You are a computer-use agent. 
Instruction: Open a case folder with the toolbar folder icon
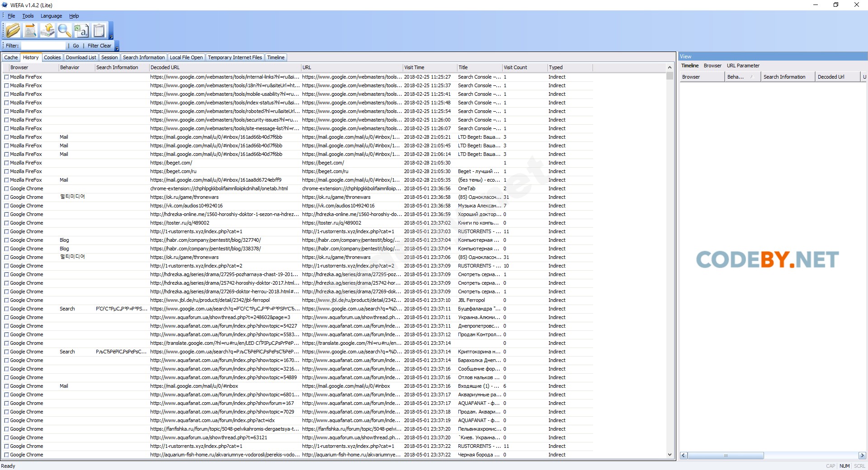click(13, 30)
